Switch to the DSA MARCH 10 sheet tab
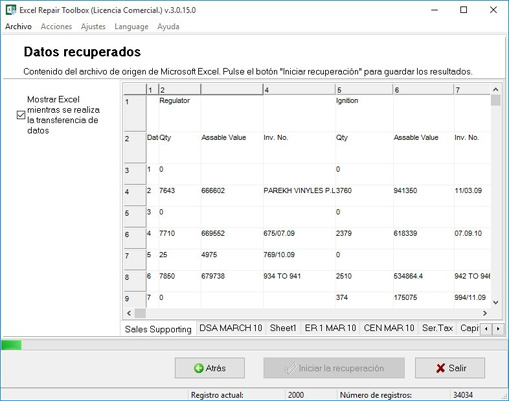 pyautogui.click(x=231, y=328)
